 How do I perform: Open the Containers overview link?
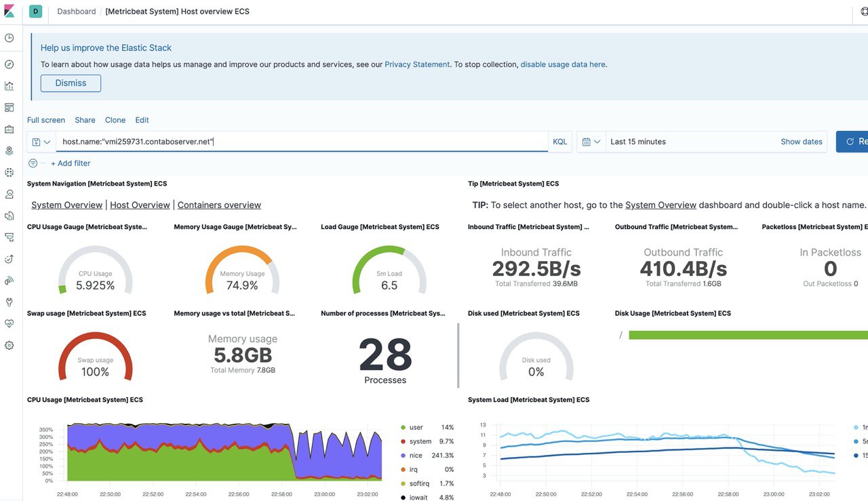(x=219, y=205)
